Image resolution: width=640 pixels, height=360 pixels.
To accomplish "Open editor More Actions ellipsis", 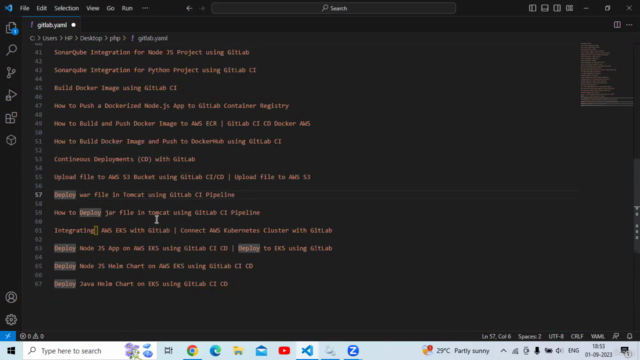I will click(x=629, y=25).
